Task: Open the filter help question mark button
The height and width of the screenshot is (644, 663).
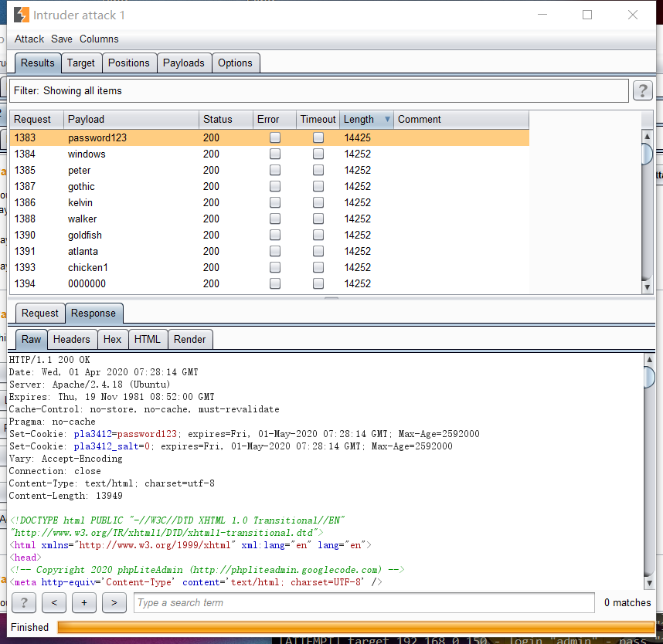Action: tap(642, 90)
